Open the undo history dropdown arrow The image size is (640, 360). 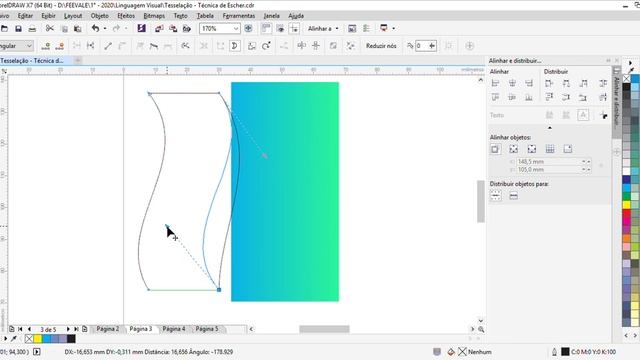coord(104,28)
